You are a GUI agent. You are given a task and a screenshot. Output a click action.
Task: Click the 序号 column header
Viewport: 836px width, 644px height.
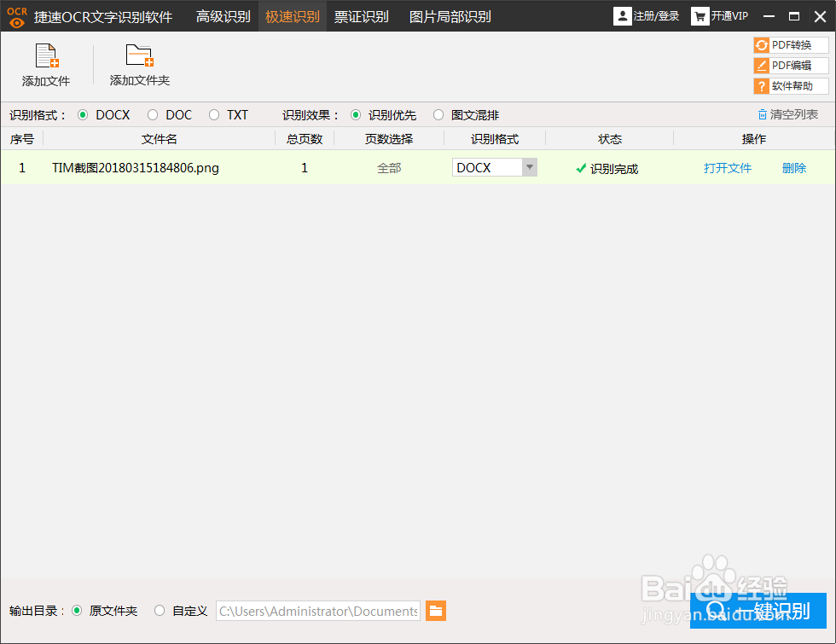coord(22,139)
